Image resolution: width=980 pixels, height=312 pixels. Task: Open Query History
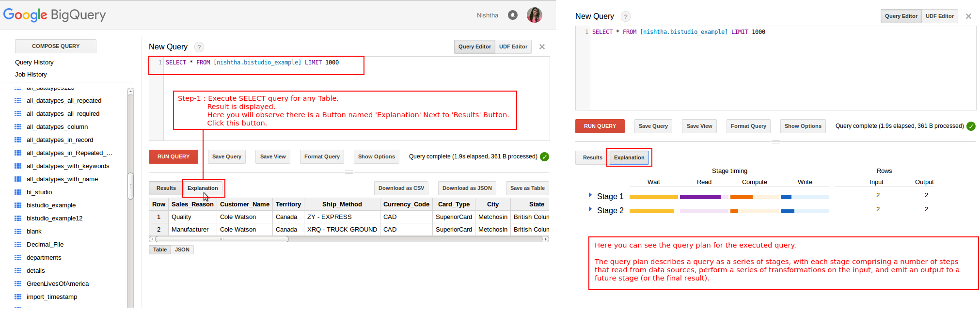tap(34, 62)
